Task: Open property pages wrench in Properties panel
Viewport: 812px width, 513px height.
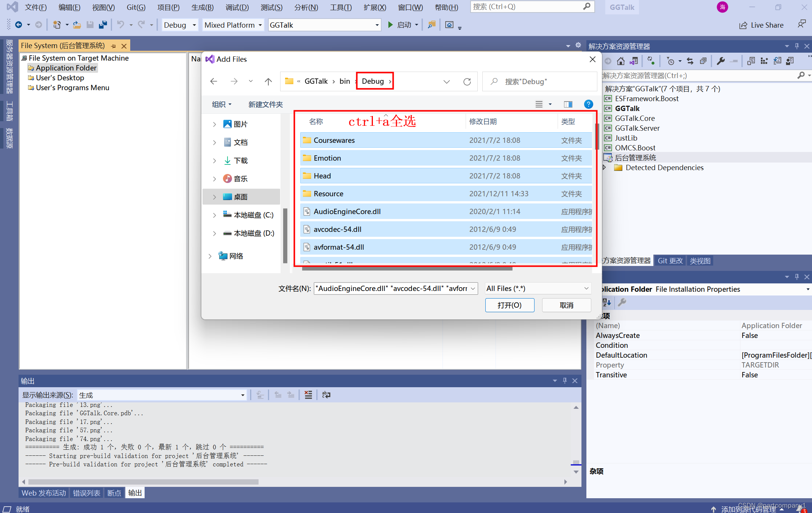Action: pyautogui.click(x=622, y=302)
